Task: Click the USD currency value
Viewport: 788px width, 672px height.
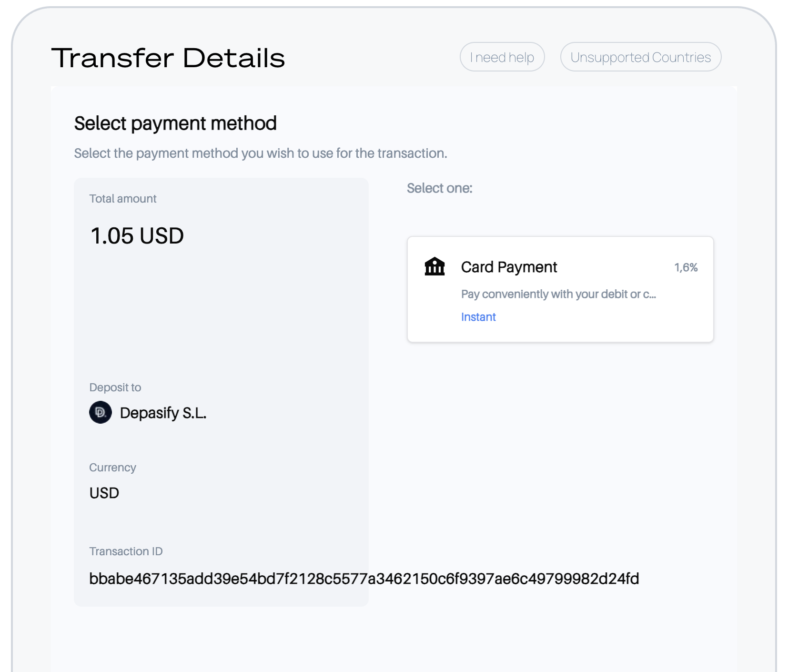Action: pyautogui.click(x=104, y=493)
